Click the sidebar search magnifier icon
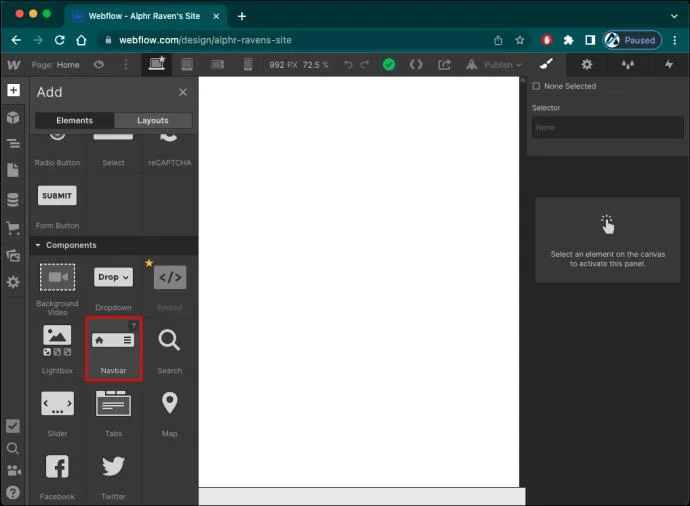Screen dimensions: 690x506 tap(13, 448)
